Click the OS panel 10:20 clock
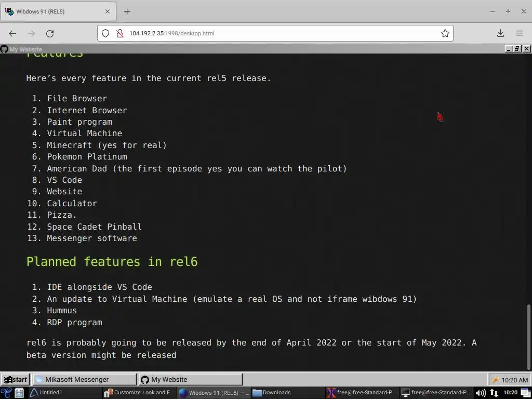The height and width of the screenshot is (399, 532). 510,393
